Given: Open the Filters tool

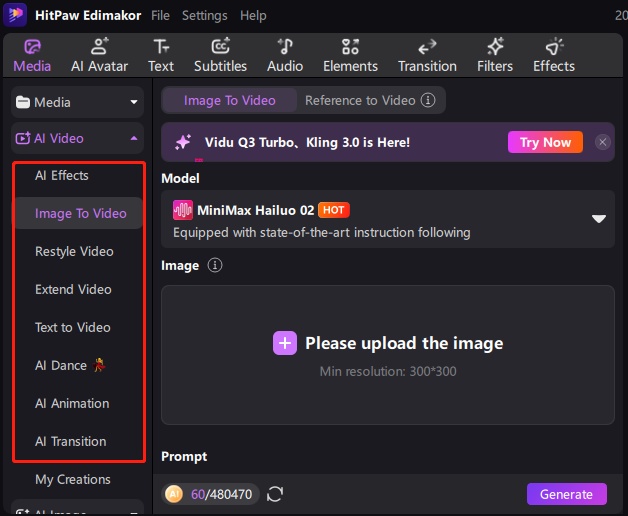Looking at the screenshot, I should 495,56.
